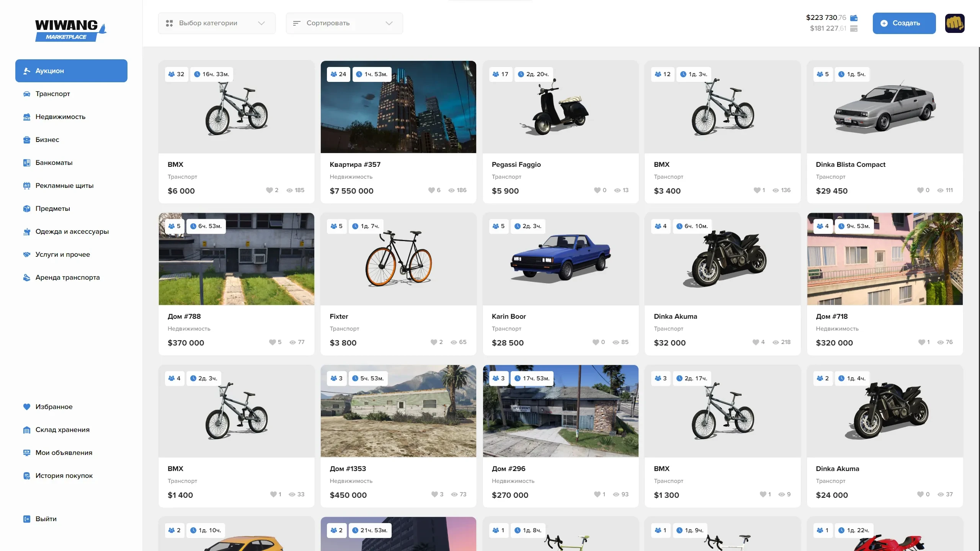
Task: Click the Предметы box icon
Action: [x=27, y=209]
